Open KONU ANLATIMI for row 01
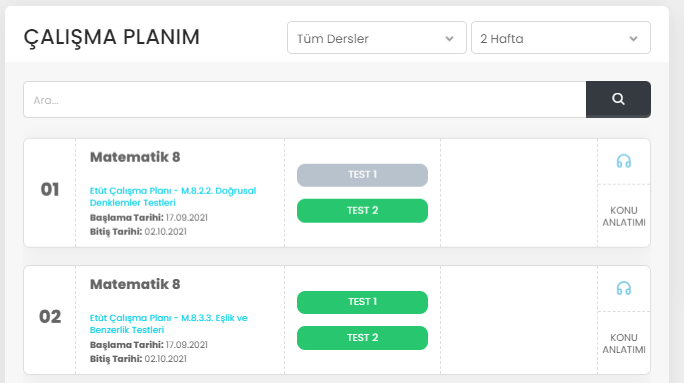The height and width of the screenshot is (383, 684). point(624,216)
